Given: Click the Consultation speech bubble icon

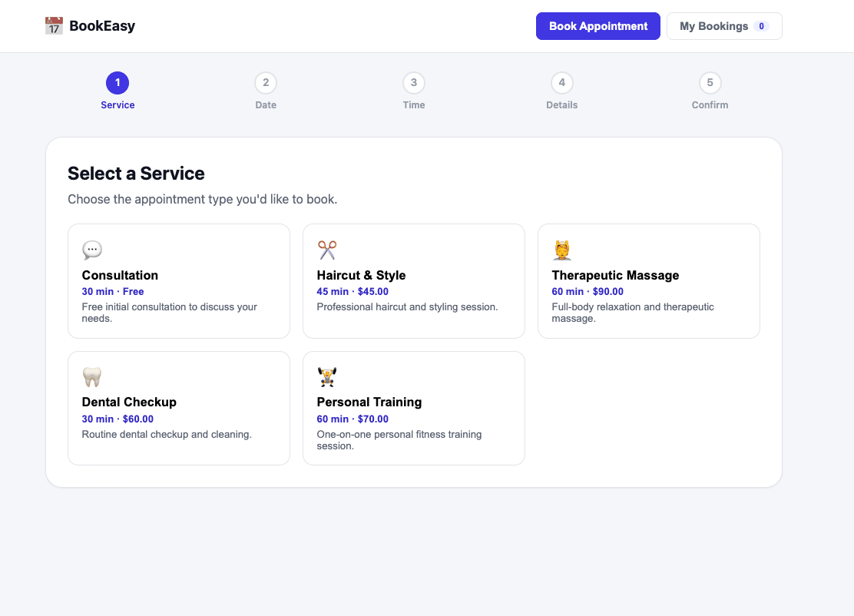Looking at the screenshot, I should pyautogui.click(x=92, y=250).
